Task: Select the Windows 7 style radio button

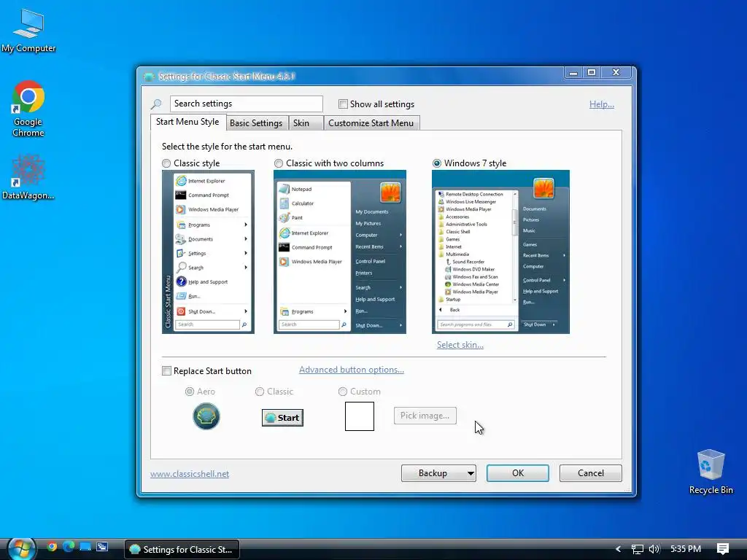Action: point(437,163)
